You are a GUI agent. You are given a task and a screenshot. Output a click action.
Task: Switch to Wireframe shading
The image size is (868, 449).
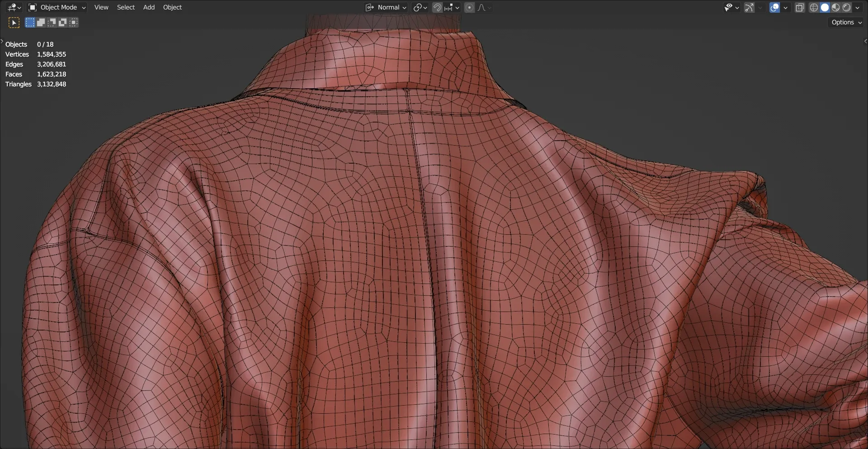tap(814, 7)
